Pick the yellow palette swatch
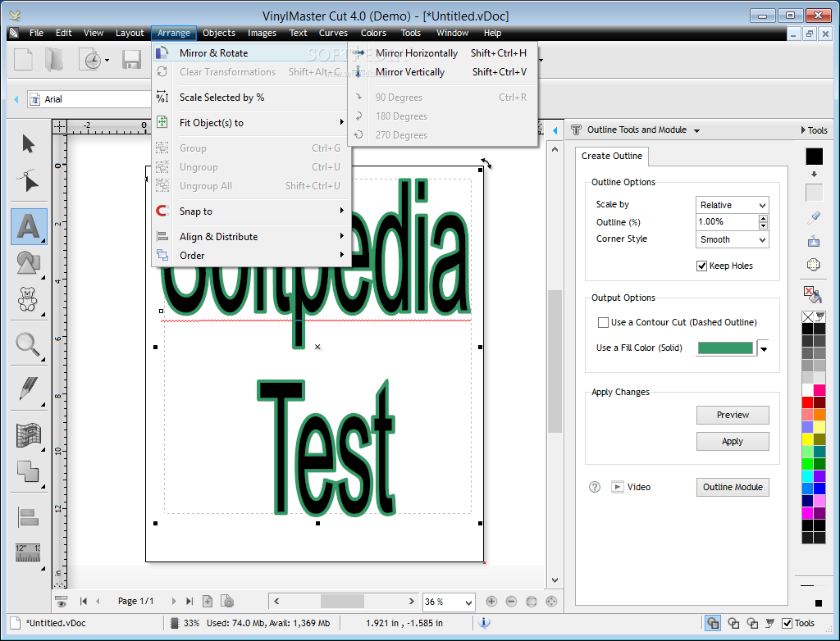The image size is (840, 641). pos(807,439)
